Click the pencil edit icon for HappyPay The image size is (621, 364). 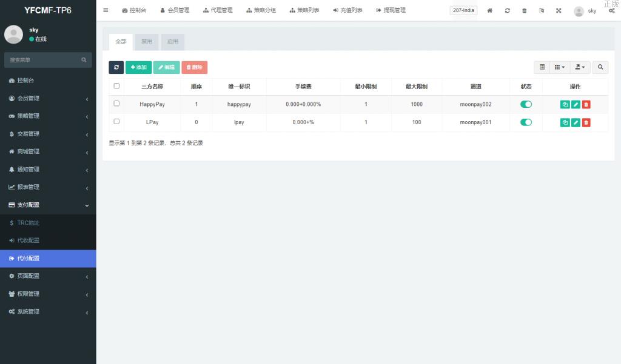[576, 105]
